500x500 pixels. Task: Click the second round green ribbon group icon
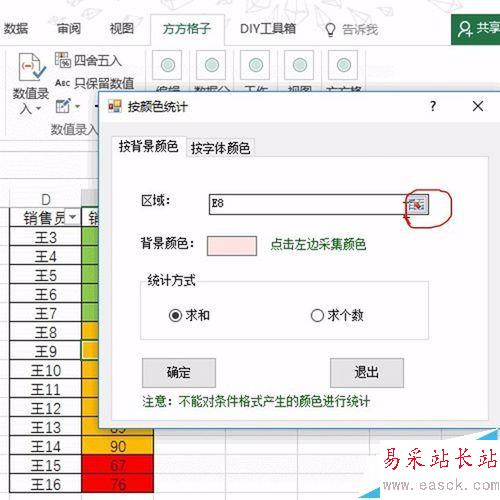(x=212, y=65)
